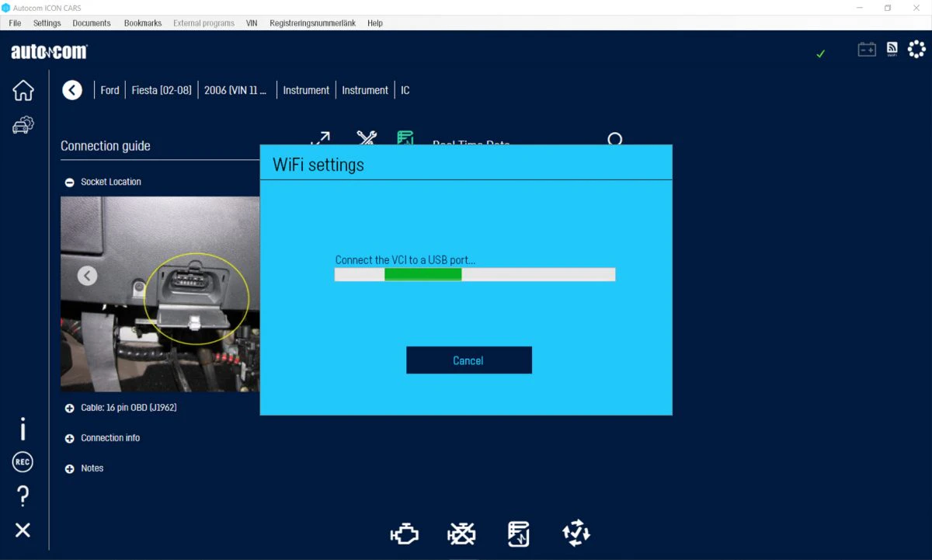The height and width of the screenshot is (560, 932).
Task: Go back using the round arrow button
Action: 72,90
